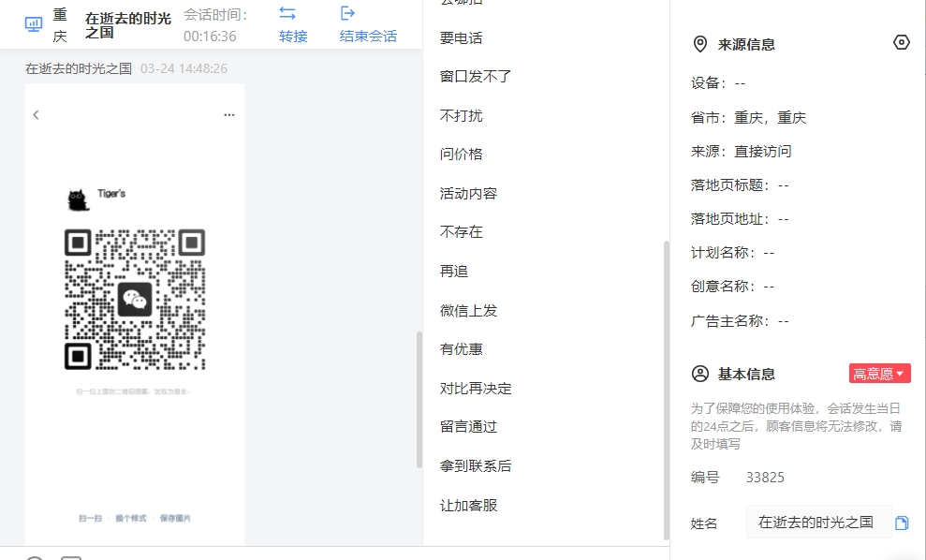The height and width of the screenshot is (560, 926).
Task: Click the 设备 row in 来源信息
Action: tap(718, 83)
